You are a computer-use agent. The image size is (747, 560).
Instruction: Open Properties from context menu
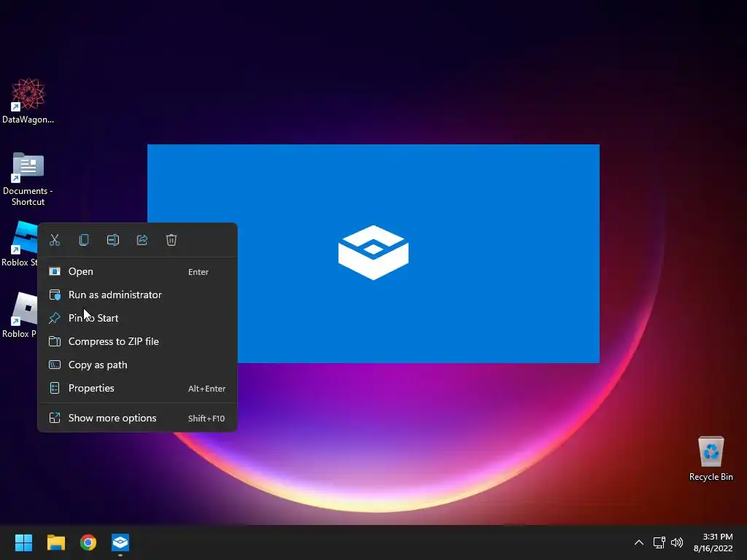(137, 388)
